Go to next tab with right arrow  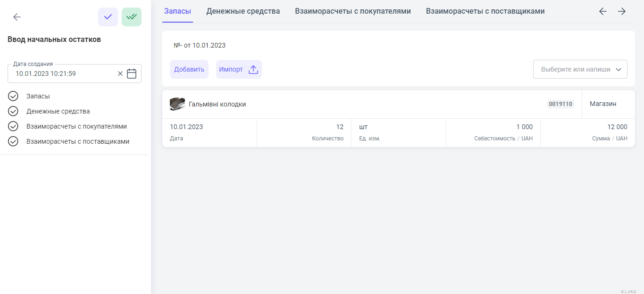622,11
